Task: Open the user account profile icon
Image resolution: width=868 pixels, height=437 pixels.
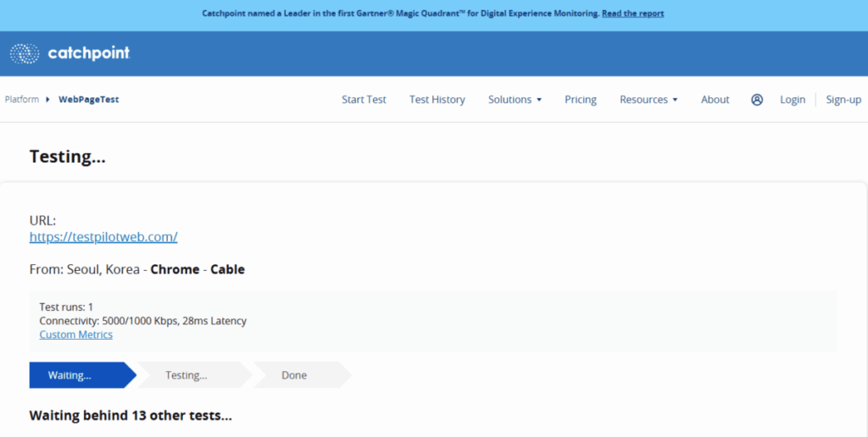Action: 757,100
